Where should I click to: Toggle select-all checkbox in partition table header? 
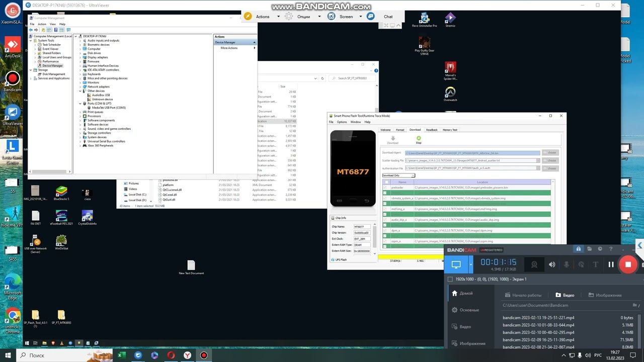pyautogui.click(x=386, y=182)
